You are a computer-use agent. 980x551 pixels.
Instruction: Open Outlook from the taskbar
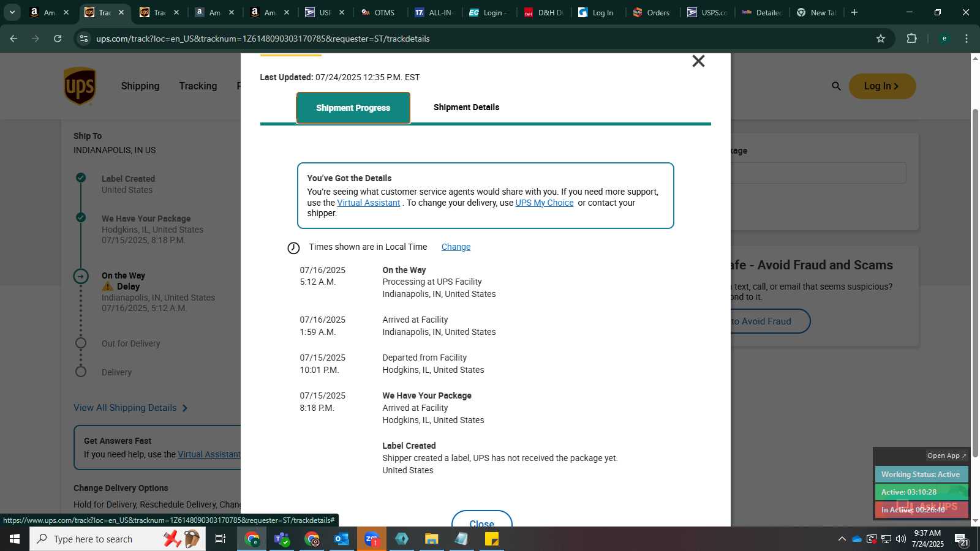[342, 539]
